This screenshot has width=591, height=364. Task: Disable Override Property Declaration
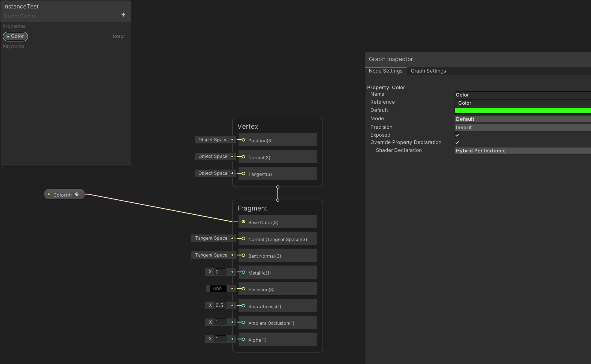point(457,142)
